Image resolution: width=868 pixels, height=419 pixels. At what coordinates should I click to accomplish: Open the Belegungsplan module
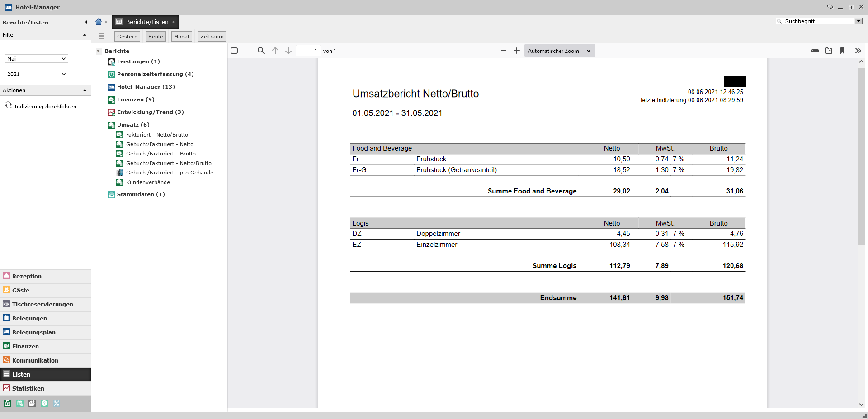[46, 332]
